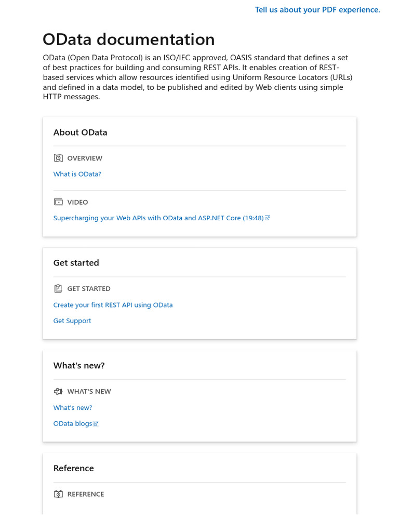Screen dimensions: 399x532
Task: Click external-link icon after Supercharging video link
Action: [x=268, y=218]
